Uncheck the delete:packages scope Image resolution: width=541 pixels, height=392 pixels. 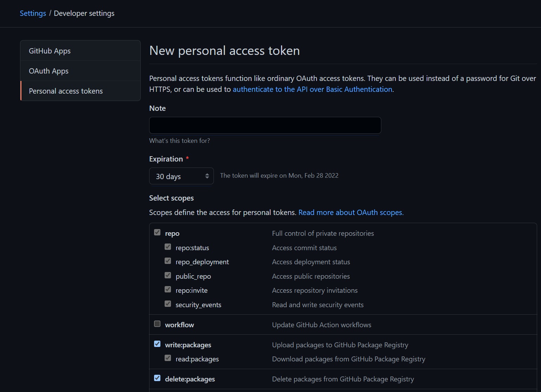pos(157,378)
